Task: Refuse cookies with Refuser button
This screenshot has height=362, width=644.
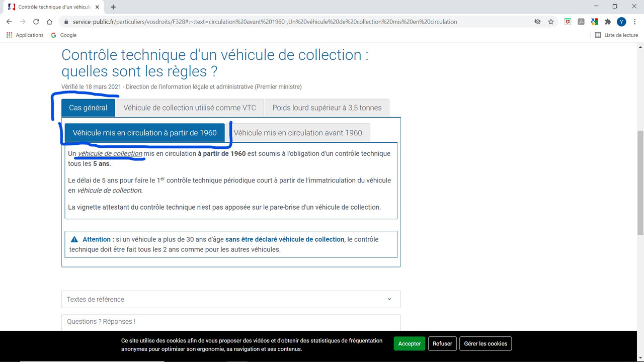Action: pos(442,344)
